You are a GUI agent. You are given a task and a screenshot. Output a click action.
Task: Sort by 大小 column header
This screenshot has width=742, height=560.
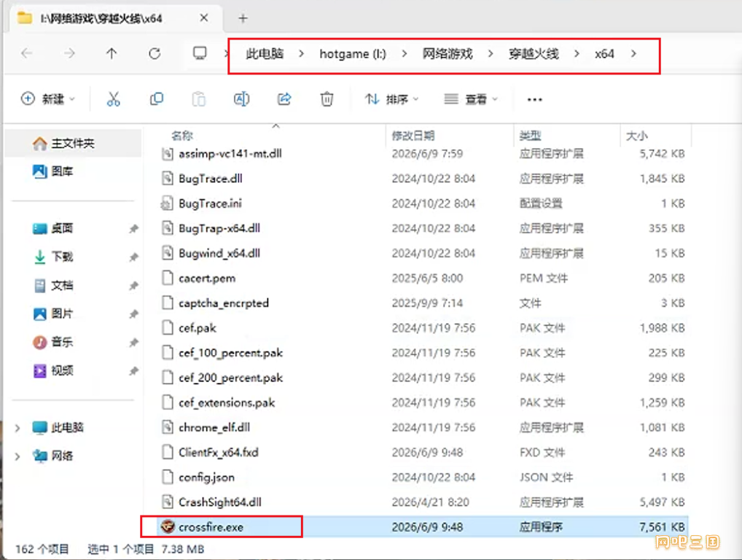point(636,136)
